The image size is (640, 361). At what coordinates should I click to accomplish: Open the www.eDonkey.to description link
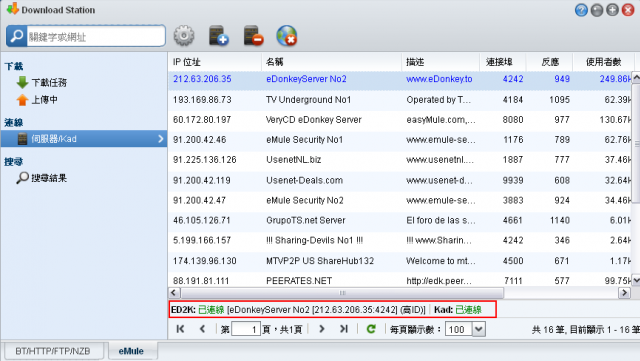tap(439, 79)
